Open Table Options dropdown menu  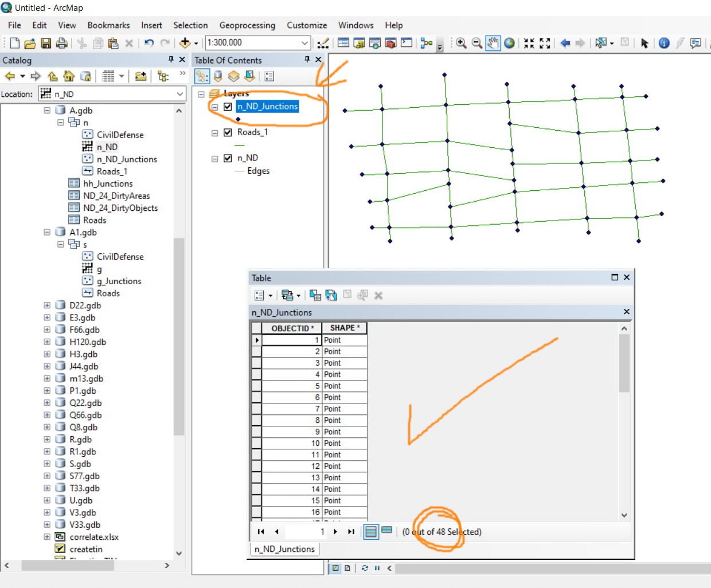pos(263,295)
